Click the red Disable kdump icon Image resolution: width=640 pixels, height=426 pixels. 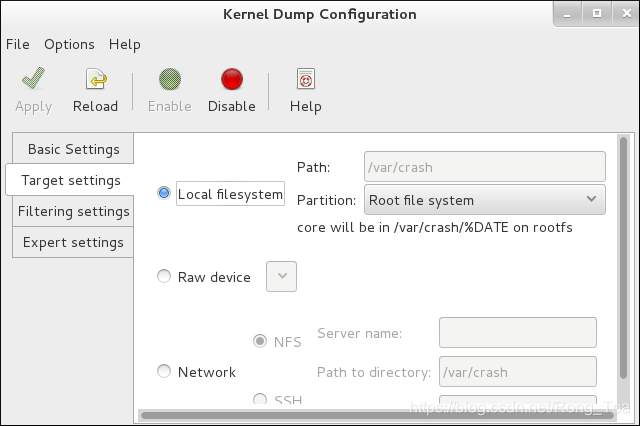tap(232, 79)
